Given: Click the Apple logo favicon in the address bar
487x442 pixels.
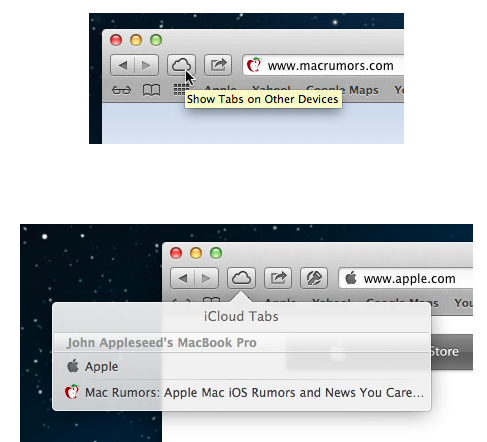Looking at the screenshot, I should 351,278.
